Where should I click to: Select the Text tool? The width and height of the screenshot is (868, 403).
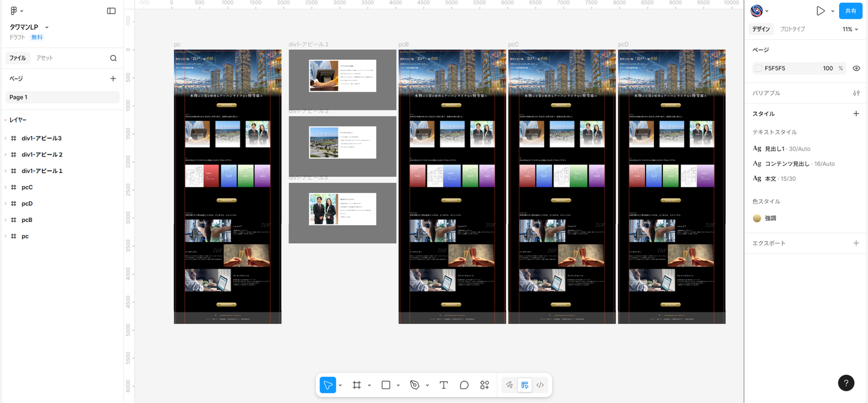coord(444,385)
